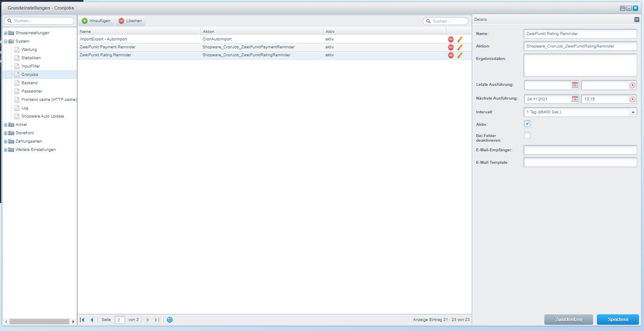Open Log in the settings tree

tap(25, 108)
